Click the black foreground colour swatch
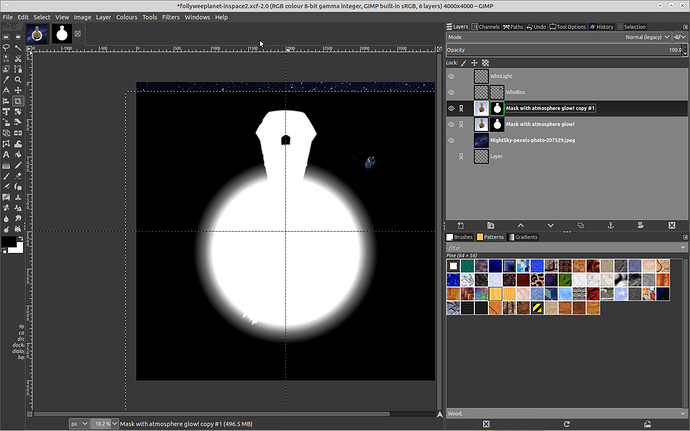This screenshot has height=431, width=690. 8,242
